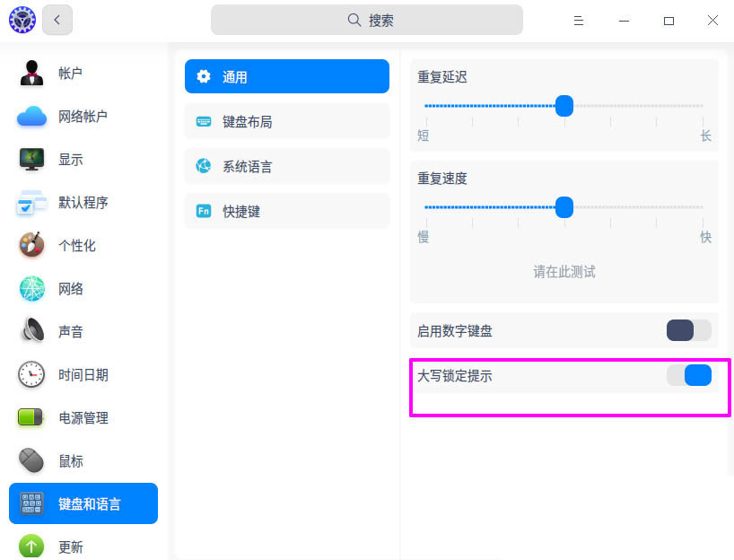Open the 系统语言 section
Screen dimensions: 734x560
click(x=286, y=166)
